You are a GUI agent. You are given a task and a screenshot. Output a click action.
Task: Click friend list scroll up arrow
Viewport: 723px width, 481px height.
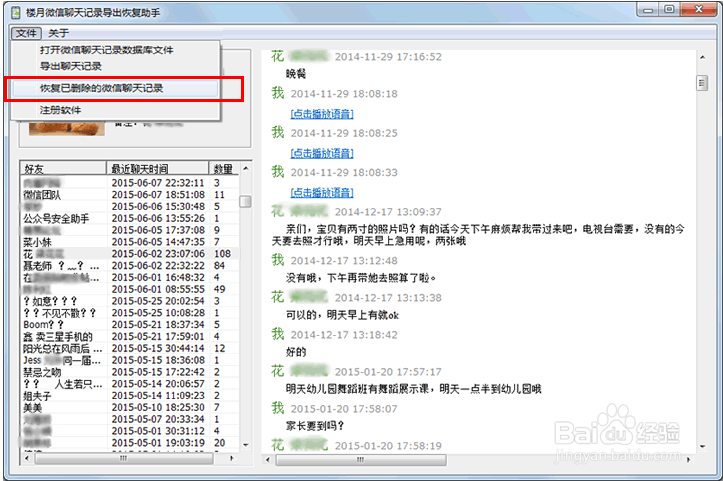point(246,169)
